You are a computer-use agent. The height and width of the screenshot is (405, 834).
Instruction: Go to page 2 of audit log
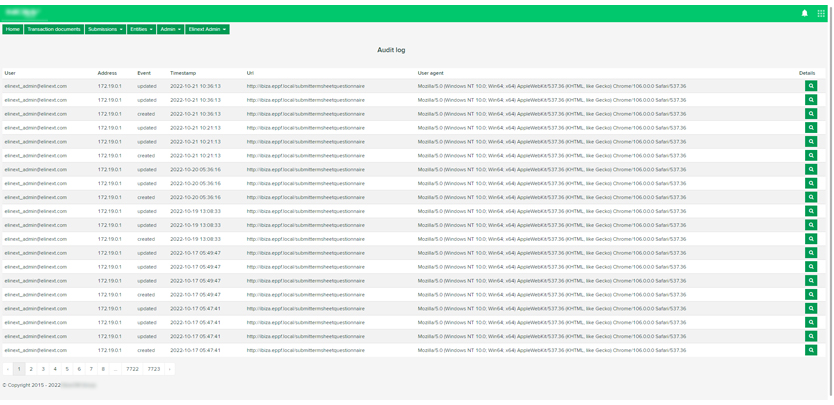31,369
